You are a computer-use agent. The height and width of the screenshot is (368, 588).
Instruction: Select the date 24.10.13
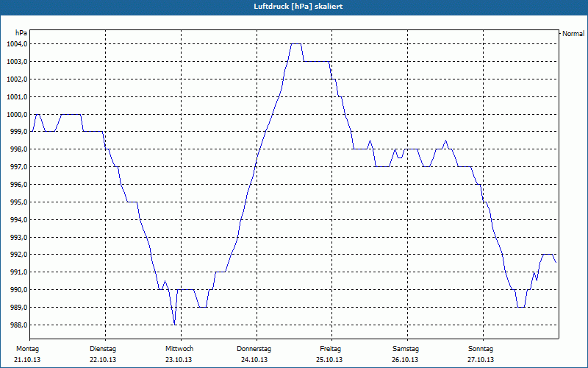pos(254,360)
